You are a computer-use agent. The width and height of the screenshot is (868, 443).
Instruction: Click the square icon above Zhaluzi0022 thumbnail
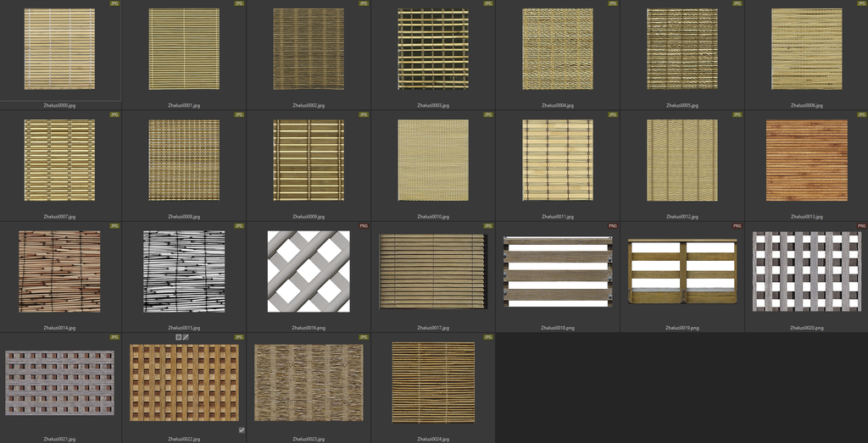179,337
